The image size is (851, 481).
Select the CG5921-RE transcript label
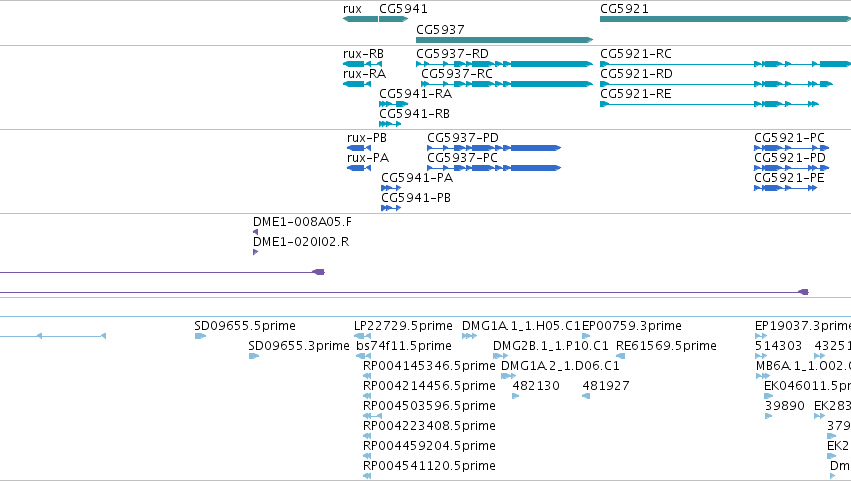point(636,94)
